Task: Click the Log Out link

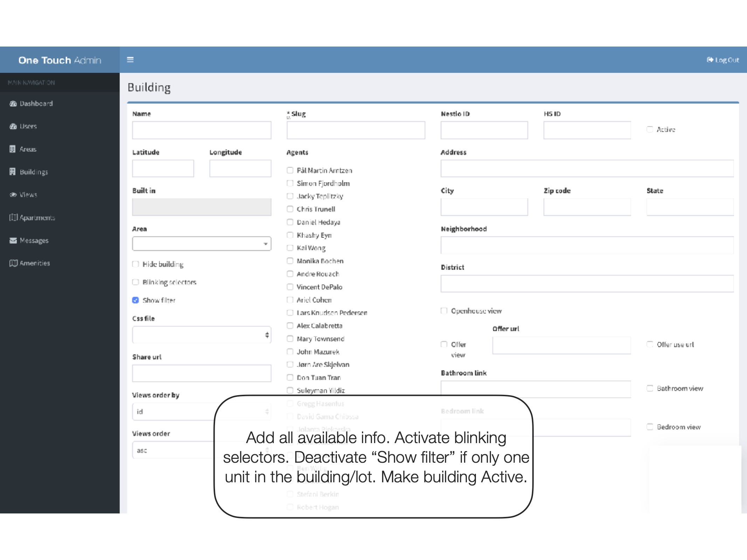Action: (723, 60)
